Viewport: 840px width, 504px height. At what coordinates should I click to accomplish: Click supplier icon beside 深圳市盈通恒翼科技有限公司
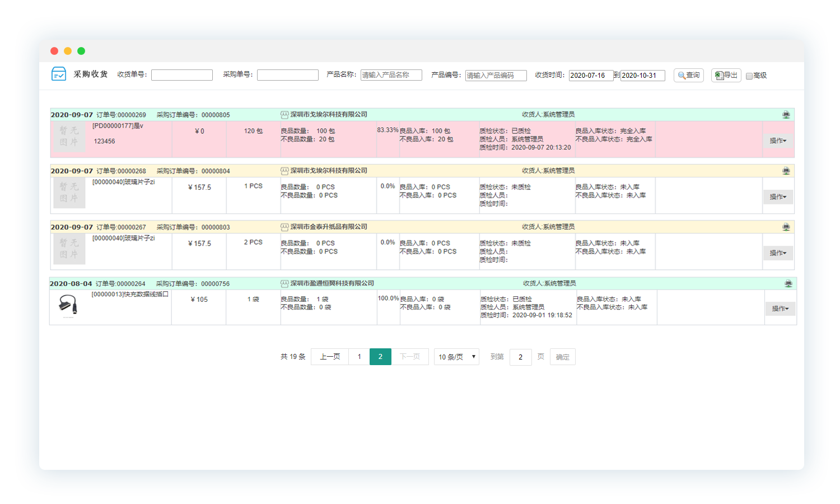tap(284, 283)
